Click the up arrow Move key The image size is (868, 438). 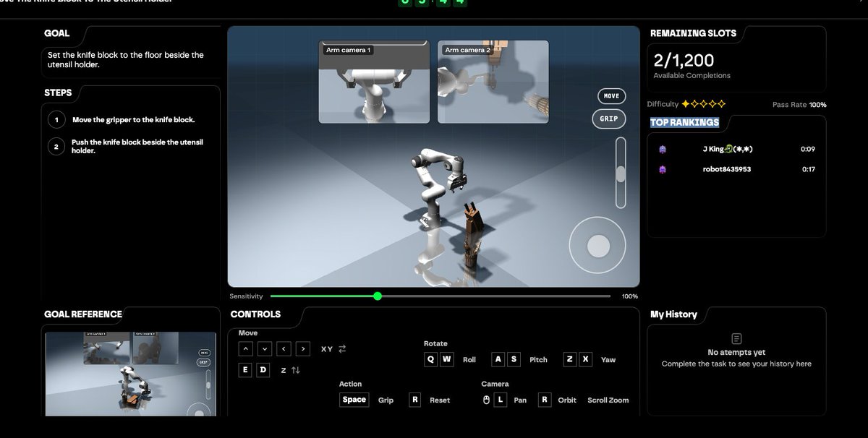pyautogui.click(x=246, y=349)
